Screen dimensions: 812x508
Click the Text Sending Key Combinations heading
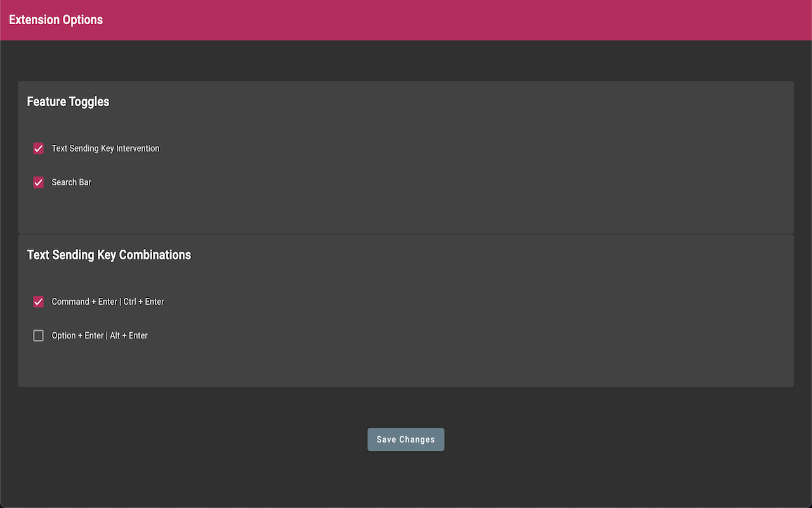coord(109,255)
